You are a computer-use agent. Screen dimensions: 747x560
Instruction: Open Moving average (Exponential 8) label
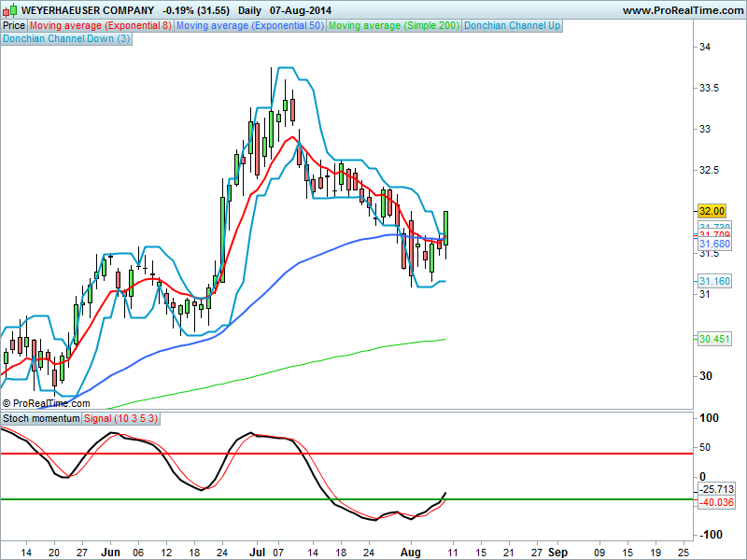(x=101, y=26)
